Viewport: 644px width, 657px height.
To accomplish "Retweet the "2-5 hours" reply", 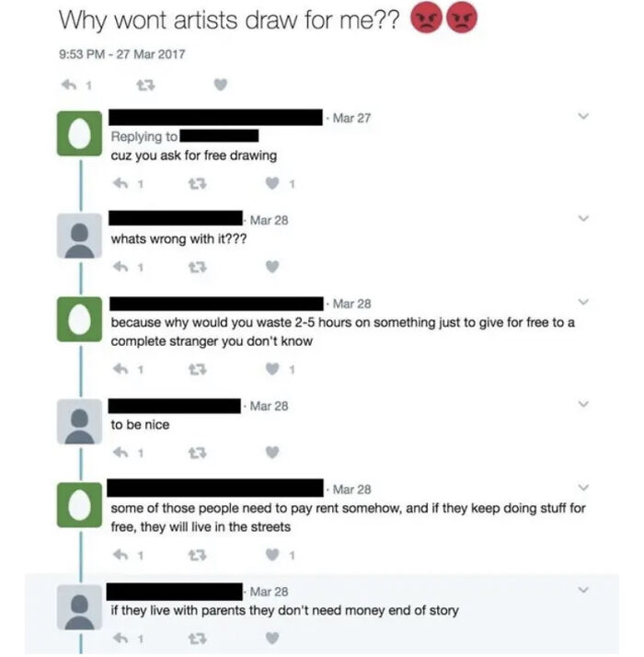I will click(197, 370).
